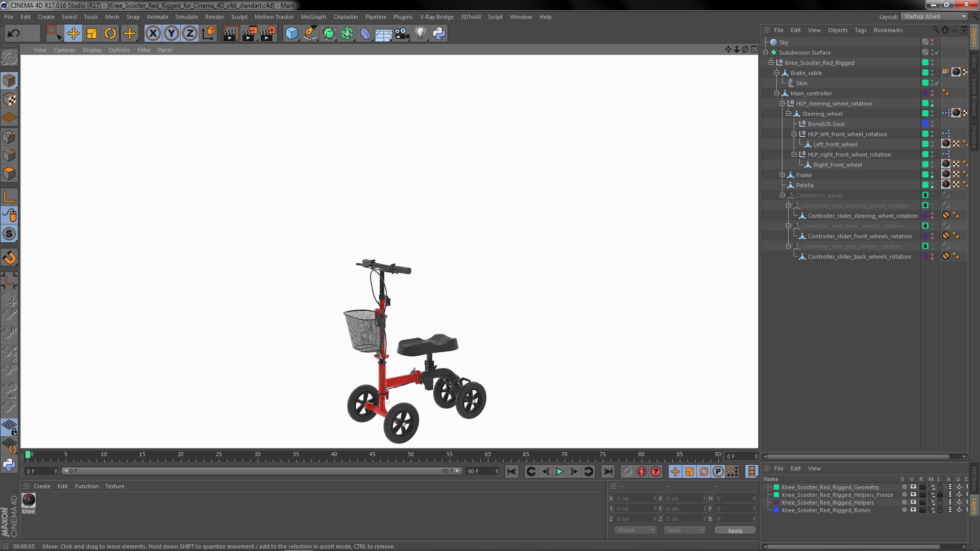Go to start of animation
980x551 pixels.
click(x=512, y=472)
